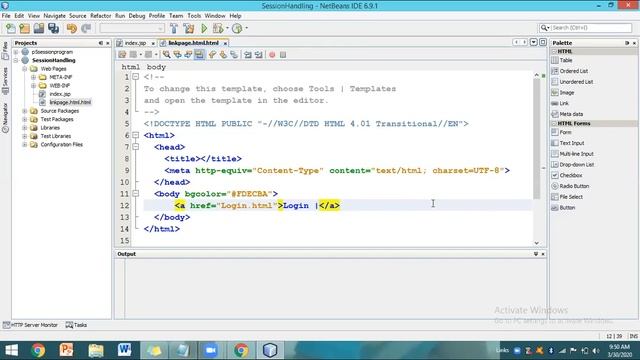
Task: Click the editor vertical scrollbar thumb
Action: coord(536,138)
